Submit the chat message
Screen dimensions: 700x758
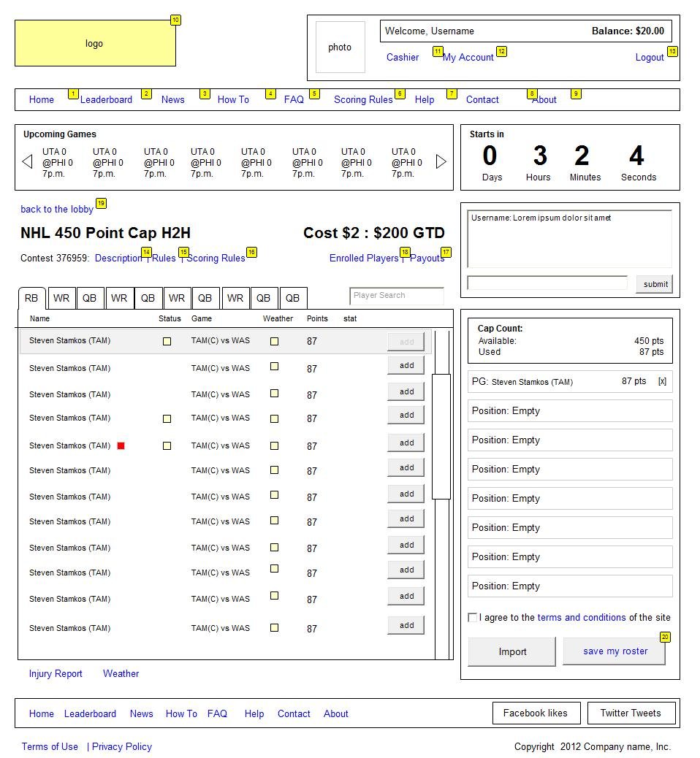(x=655, y=284)
